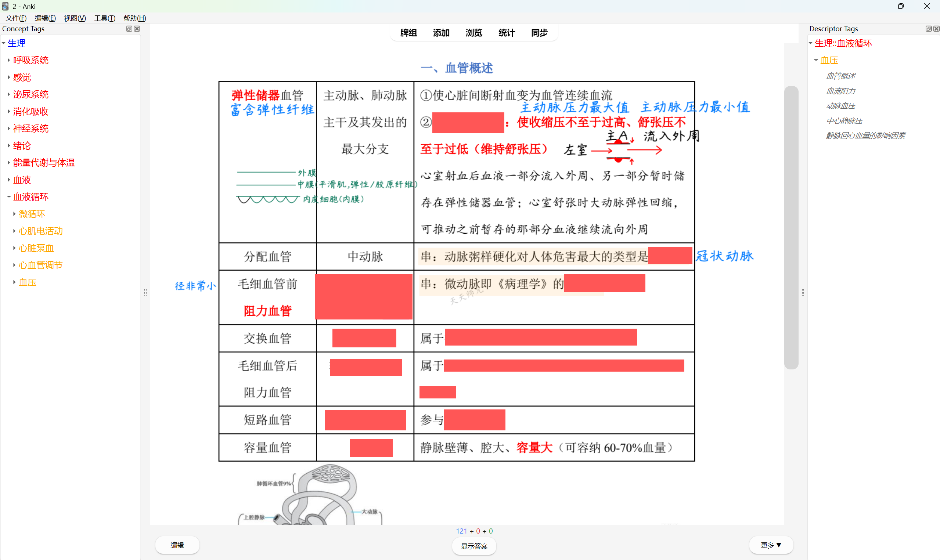Select 动脉血压 in Descriptor Tags
The height and width of the screenshot is (560, 940).
point(840,106)
